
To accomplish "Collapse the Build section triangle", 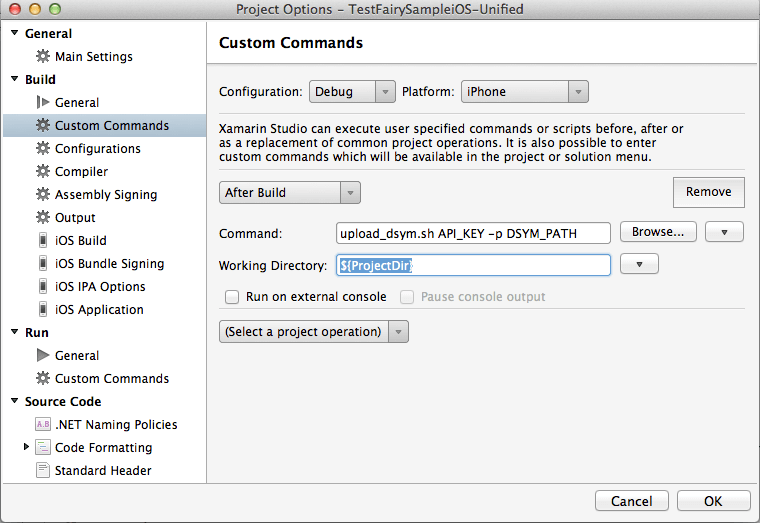I will pos(14,80).
